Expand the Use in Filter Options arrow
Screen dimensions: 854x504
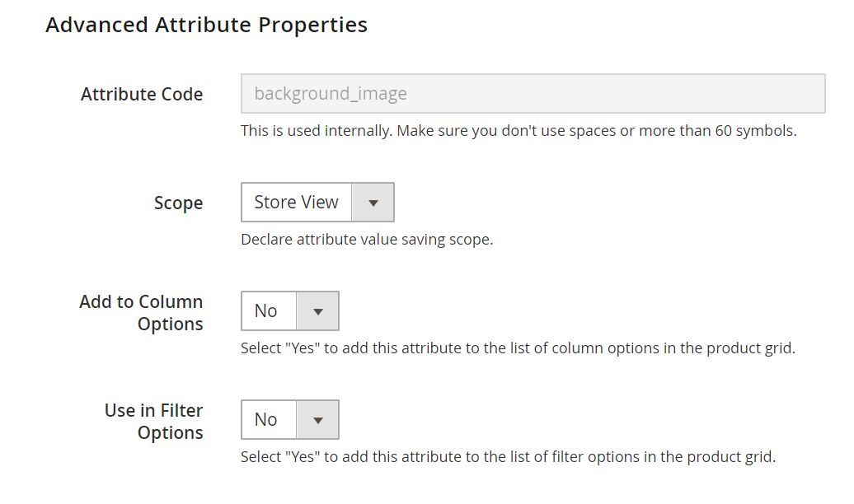point(317,420)
